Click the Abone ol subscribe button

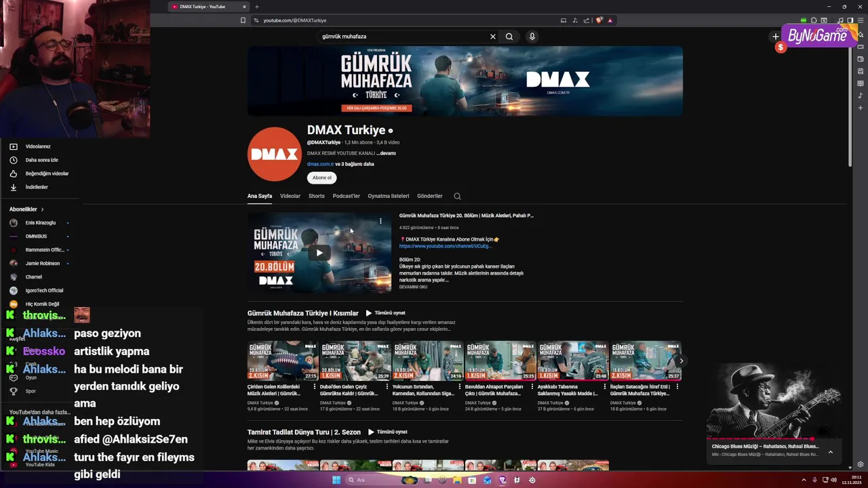(x=322, y=178)
